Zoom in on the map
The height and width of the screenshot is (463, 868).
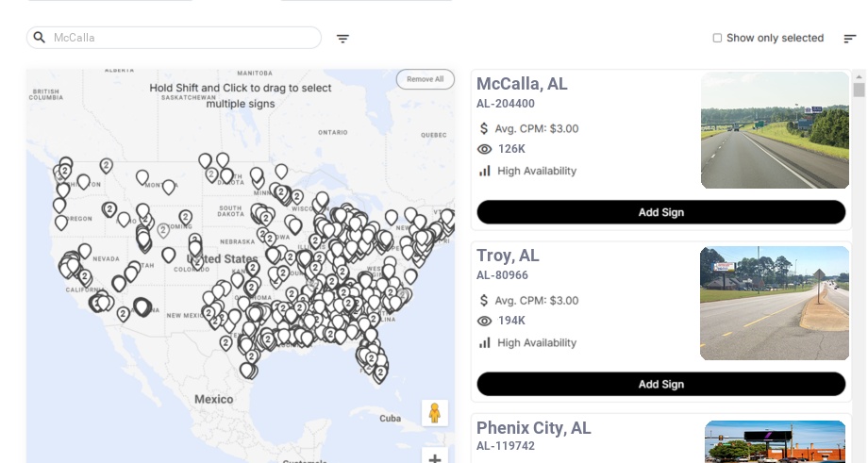[x=435, y=457]
